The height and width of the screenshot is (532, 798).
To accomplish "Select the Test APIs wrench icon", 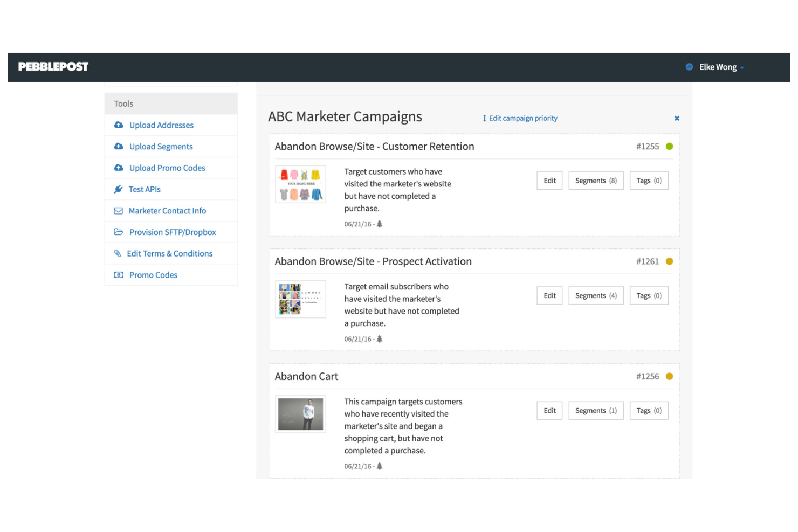I will pos(118,189).
